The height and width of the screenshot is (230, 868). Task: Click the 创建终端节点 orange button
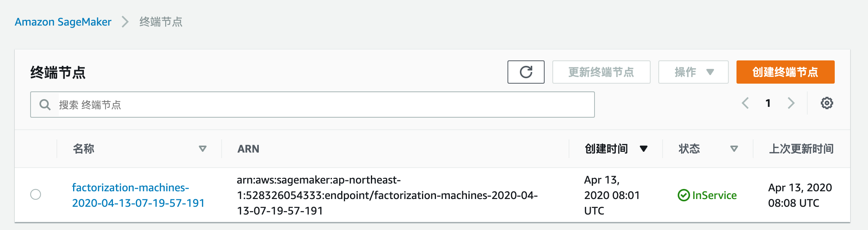(785, 72)
